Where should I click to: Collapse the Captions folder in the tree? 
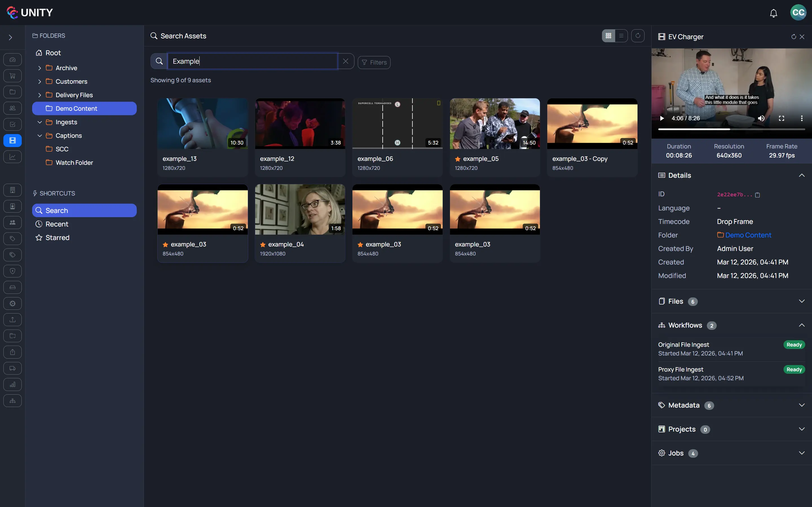coord(39,135)
